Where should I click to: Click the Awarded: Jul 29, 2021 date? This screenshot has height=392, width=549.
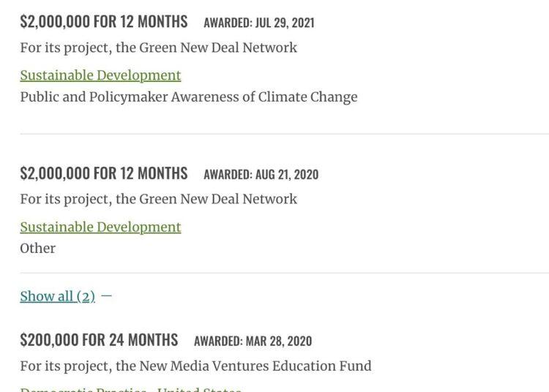[259, 23]
